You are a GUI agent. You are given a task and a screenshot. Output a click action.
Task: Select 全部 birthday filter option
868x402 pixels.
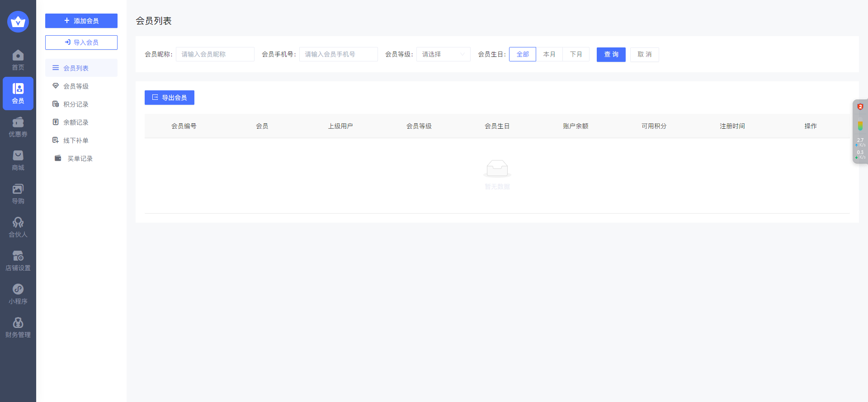click(x=523, y=54)
